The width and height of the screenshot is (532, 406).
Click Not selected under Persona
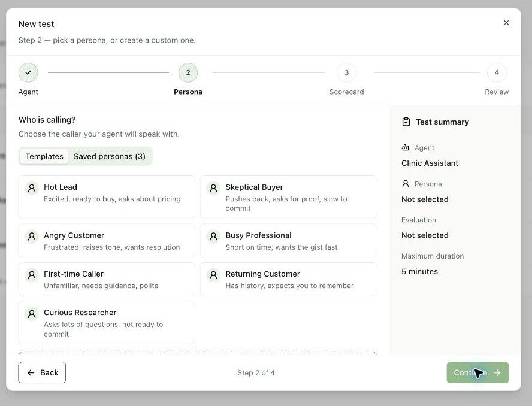click(x=425, y=199)
